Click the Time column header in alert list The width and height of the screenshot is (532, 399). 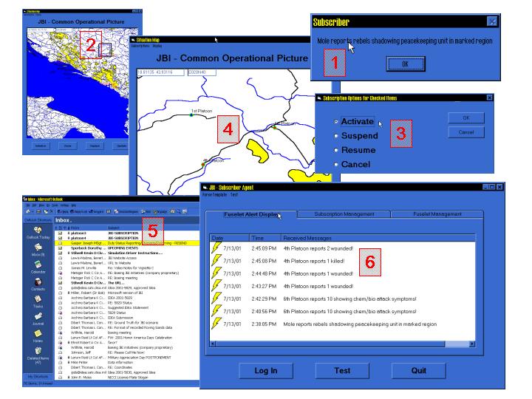click(265, 238)
